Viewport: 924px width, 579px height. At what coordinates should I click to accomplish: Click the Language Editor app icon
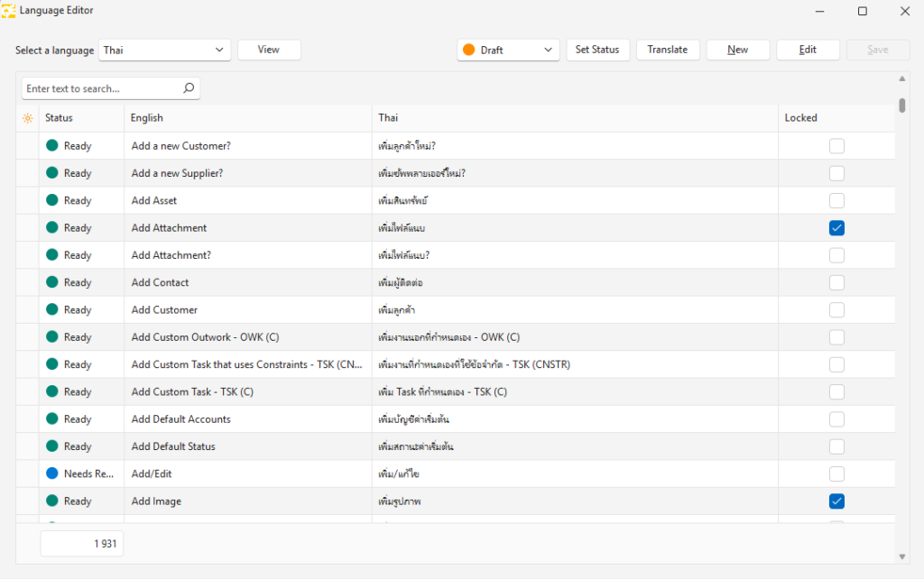pos(8,11)
